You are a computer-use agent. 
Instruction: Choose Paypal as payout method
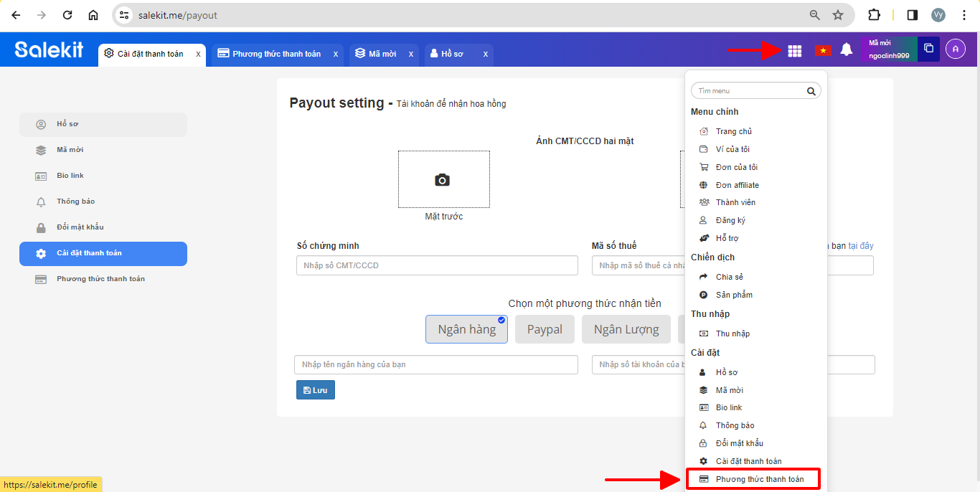click(545, 330)
